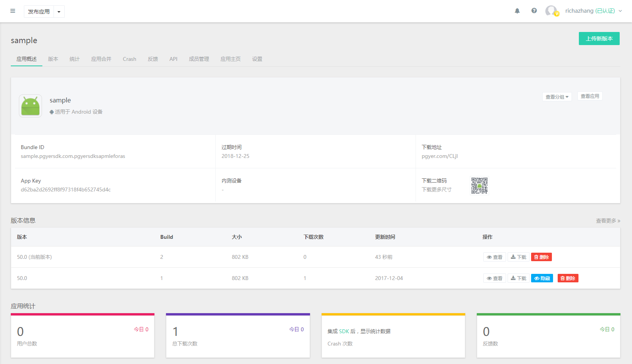This screenshot has width=632, height=364.
Task: Open the help question mark icon
Action: point(534,11)
